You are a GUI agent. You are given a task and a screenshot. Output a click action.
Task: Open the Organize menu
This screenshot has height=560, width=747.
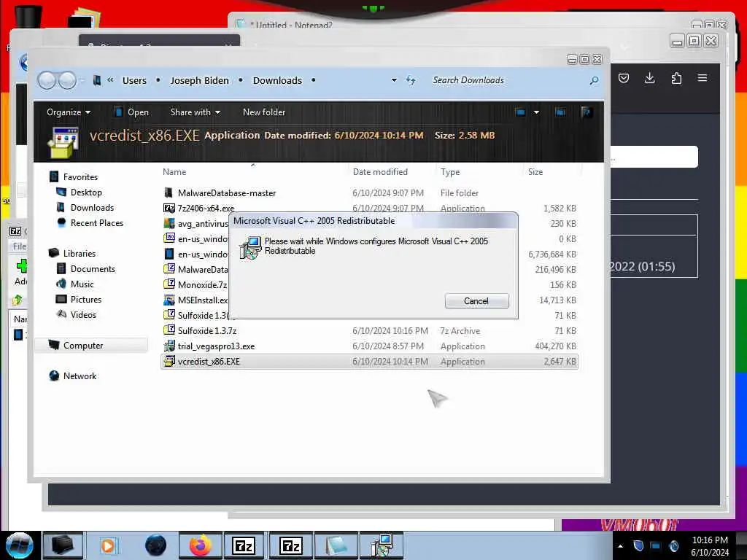click(x=68, y=112)
